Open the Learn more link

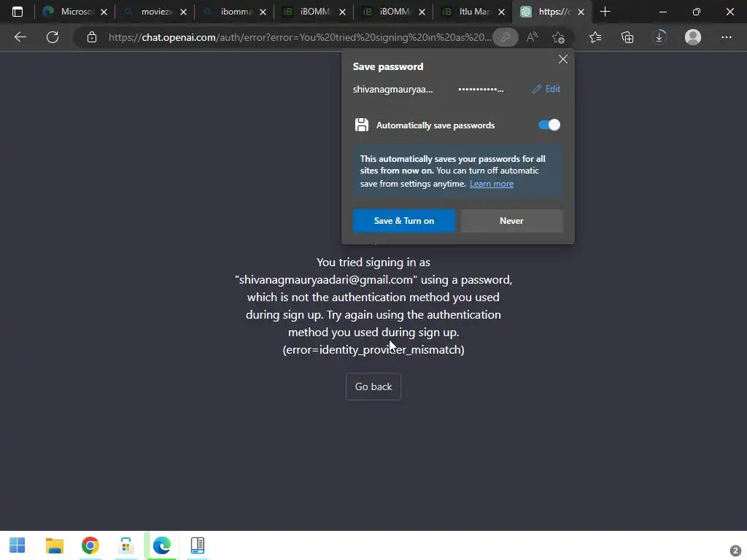coord(491,184)
